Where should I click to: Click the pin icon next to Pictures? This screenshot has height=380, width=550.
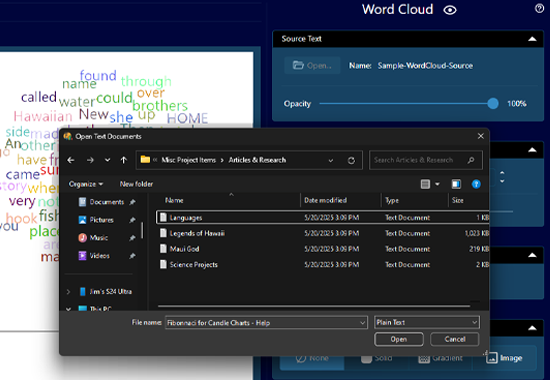pyautogui.click(x=132, y=220)
